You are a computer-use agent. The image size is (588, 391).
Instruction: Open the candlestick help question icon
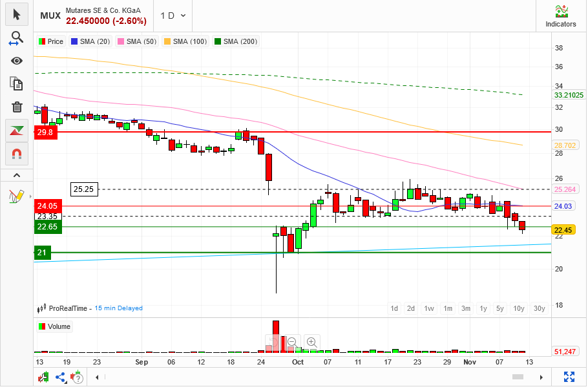pyautogui.click(x=78, y=377)
